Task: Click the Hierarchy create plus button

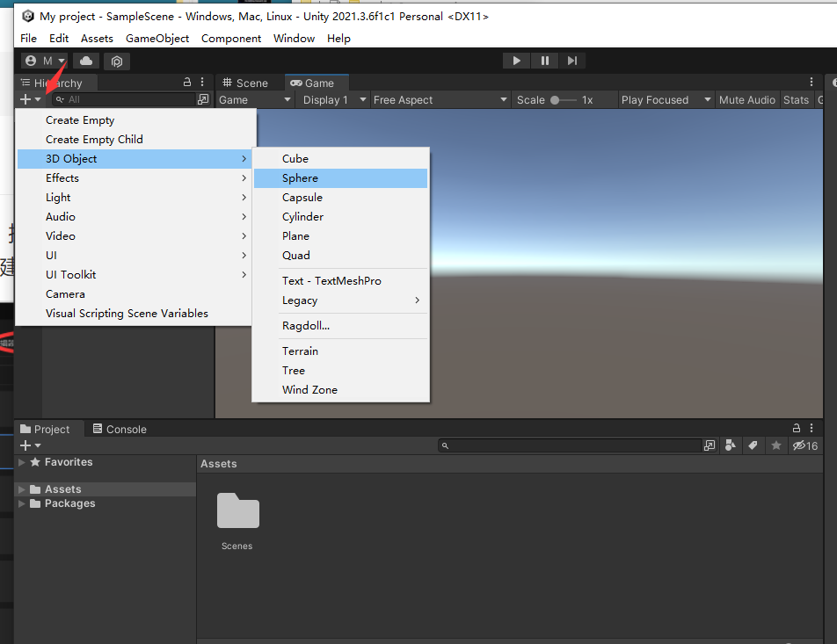Action: click(30, 99)
